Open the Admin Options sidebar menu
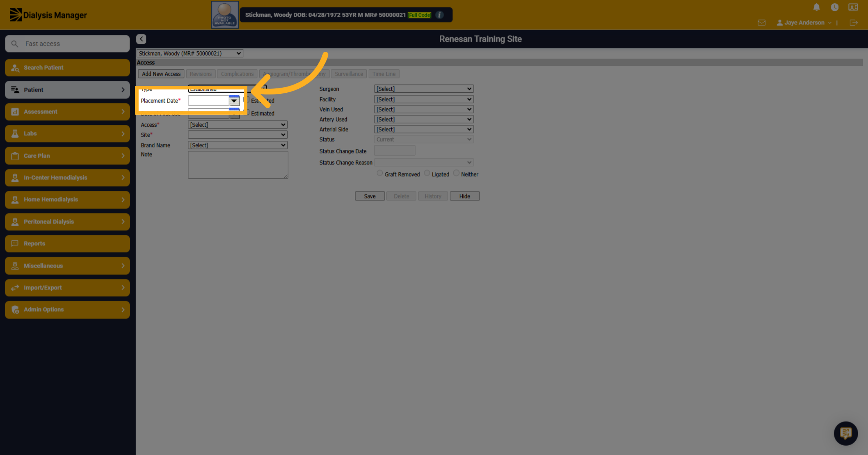868x455 pixels. point(67,309)
